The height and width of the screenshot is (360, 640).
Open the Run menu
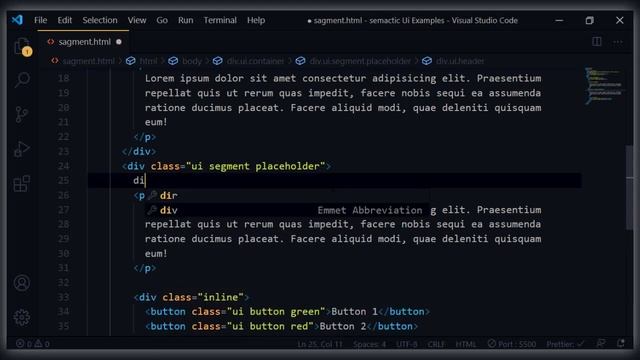[186, 20]
